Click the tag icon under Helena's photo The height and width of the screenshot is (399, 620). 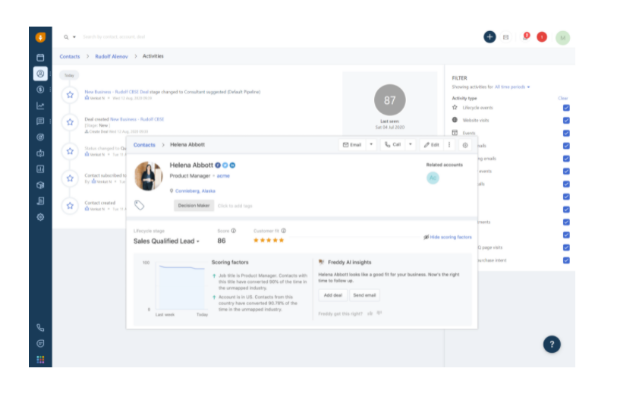[139, 205]
